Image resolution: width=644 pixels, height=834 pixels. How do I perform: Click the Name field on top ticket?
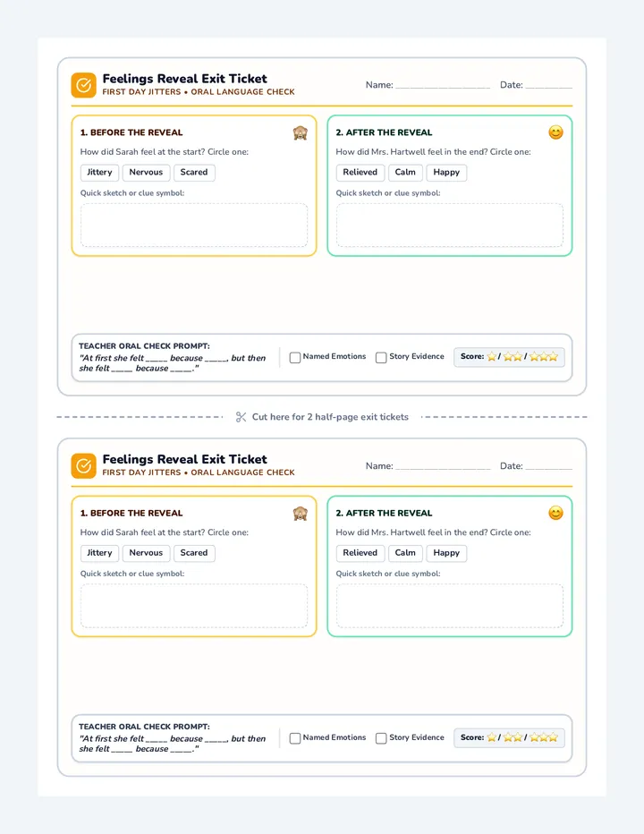[443, 84]
